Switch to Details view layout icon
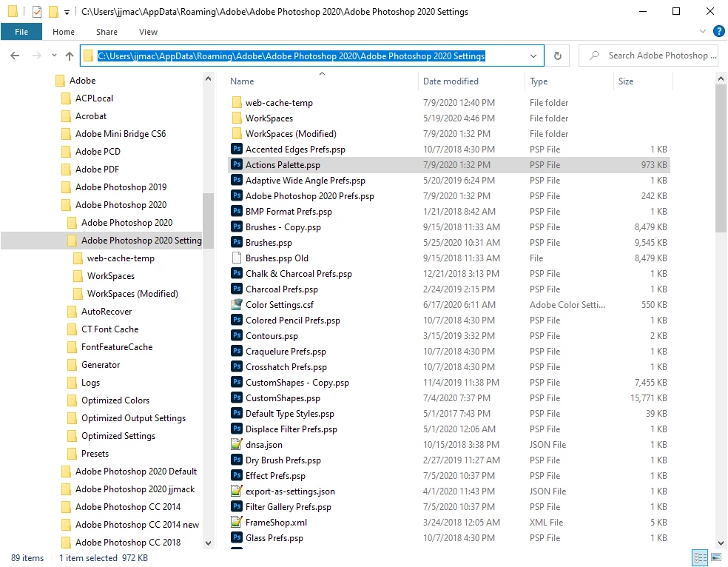This screenshot has height=567, width=728. pos(700,557)
